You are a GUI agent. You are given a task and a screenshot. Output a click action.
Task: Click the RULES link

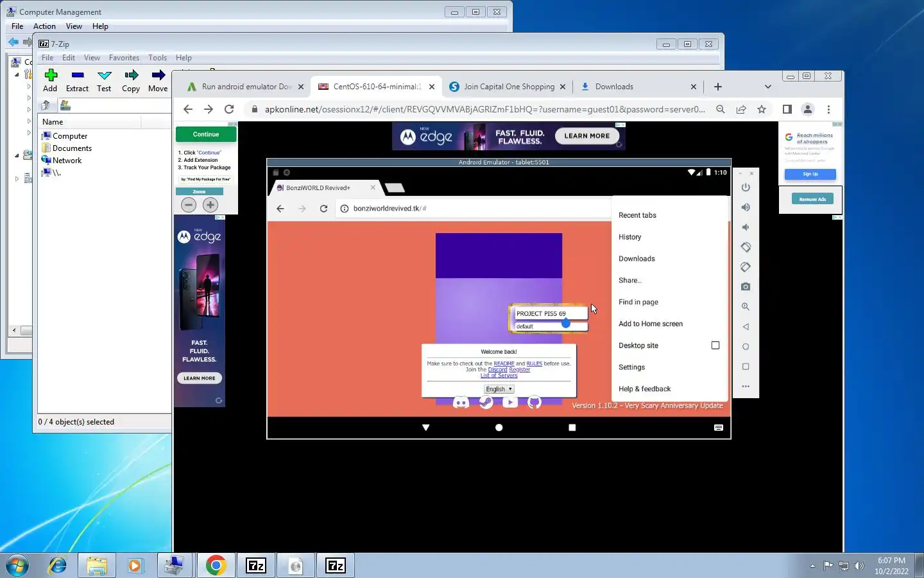534,363
